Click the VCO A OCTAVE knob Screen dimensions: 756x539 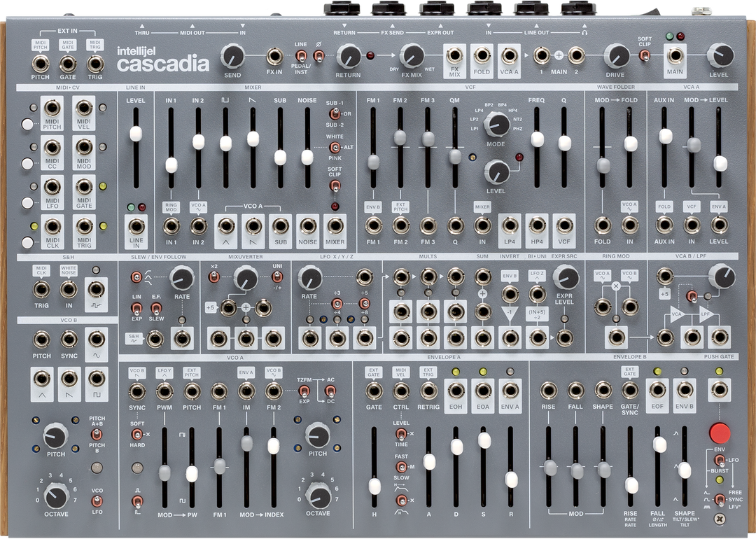coord(318,496)
